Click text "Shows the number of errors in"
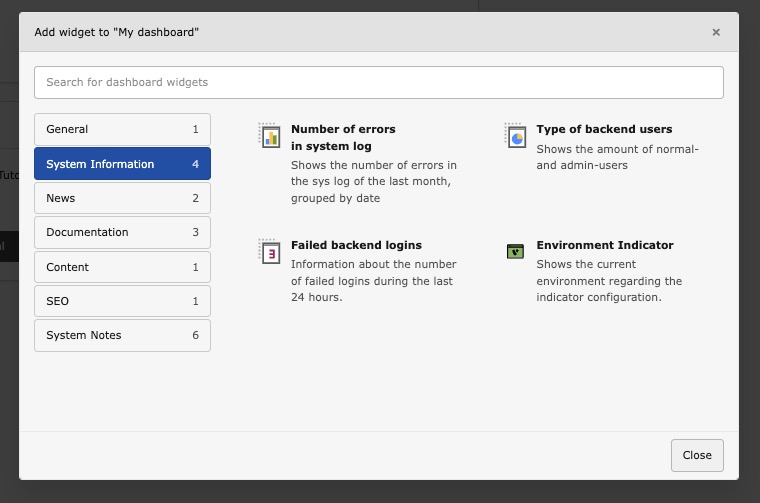This screenshot has width=760, height=503. (374, 165)
